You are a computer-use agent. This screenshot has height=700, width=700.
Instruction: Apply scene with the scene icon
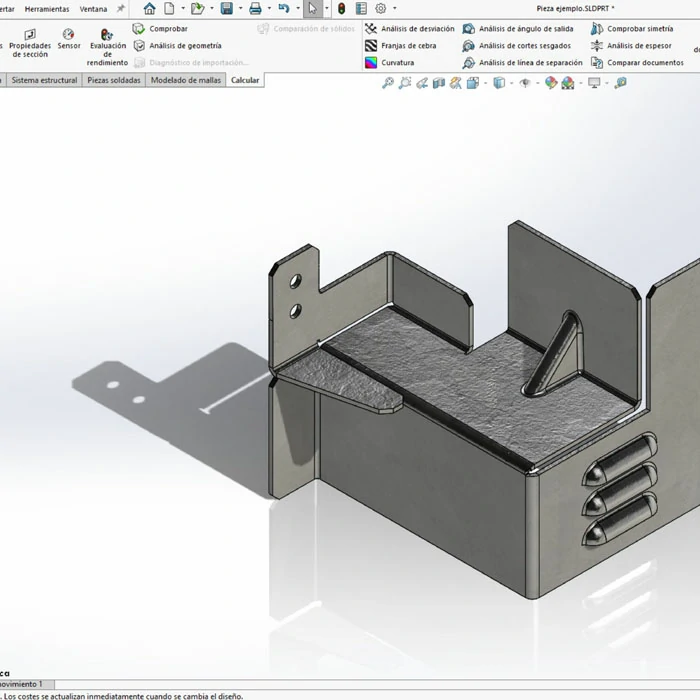tap(568, 83)
